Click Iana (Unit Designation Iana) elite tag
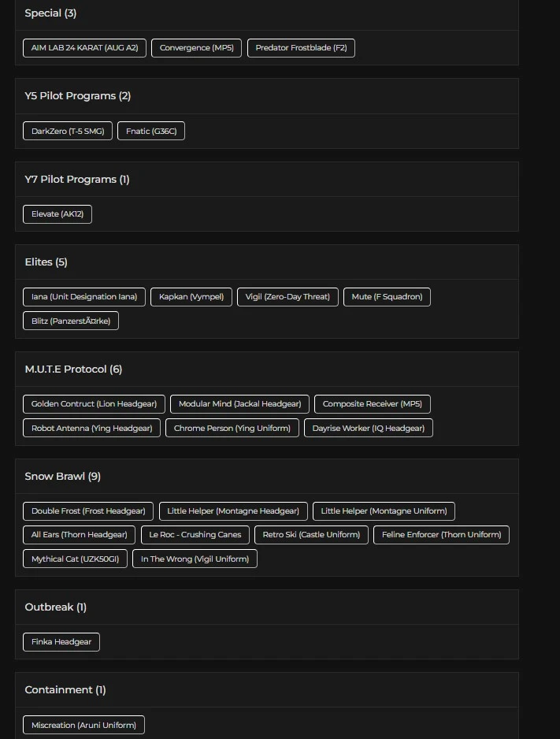560x739 pixels. coord(84,297)
